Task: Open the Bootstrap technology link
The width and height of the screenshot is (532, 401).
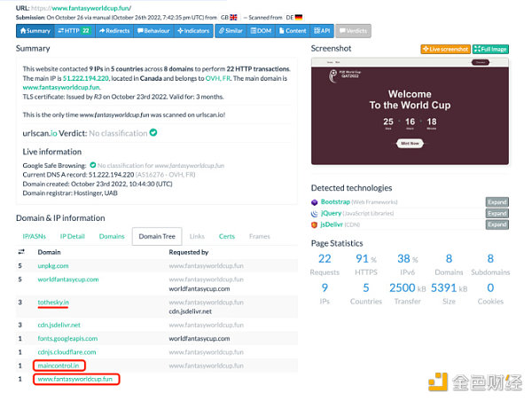Action: click(335, 201)
